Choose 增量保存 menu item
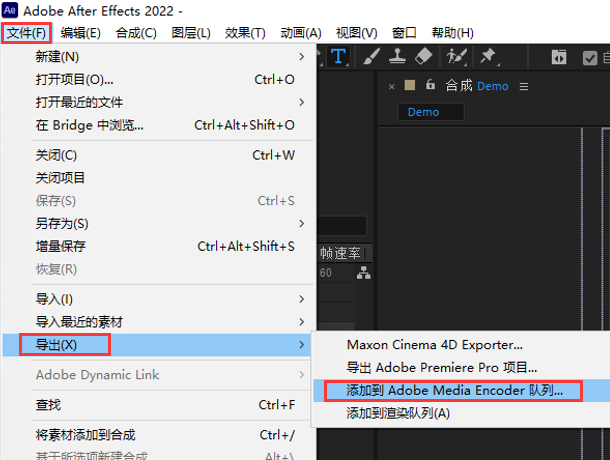Viewport: 610px width, 460px height. tap(158, 246)
